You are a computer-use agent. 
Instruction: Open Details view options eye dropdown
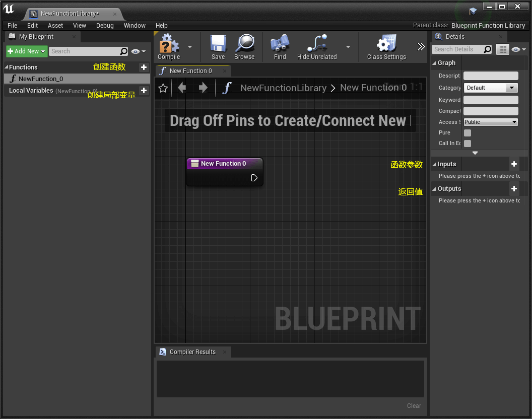pos(518,49)
